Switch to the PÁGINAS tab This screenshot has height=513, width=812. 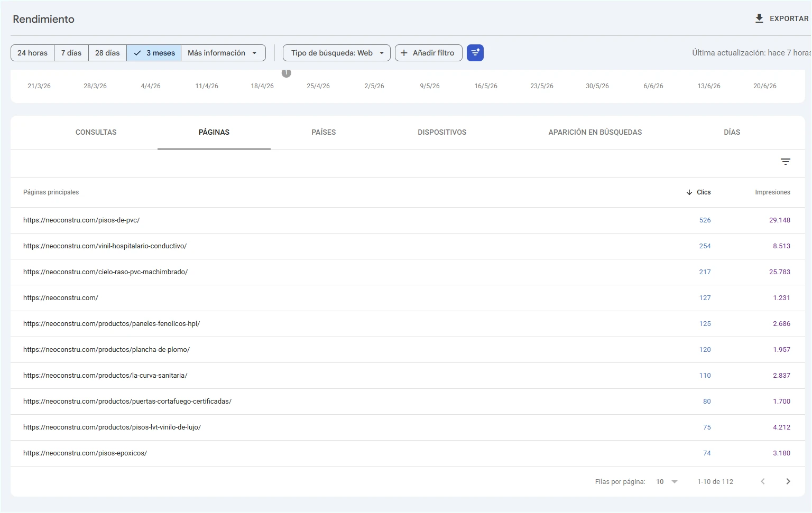click(214, 132)
